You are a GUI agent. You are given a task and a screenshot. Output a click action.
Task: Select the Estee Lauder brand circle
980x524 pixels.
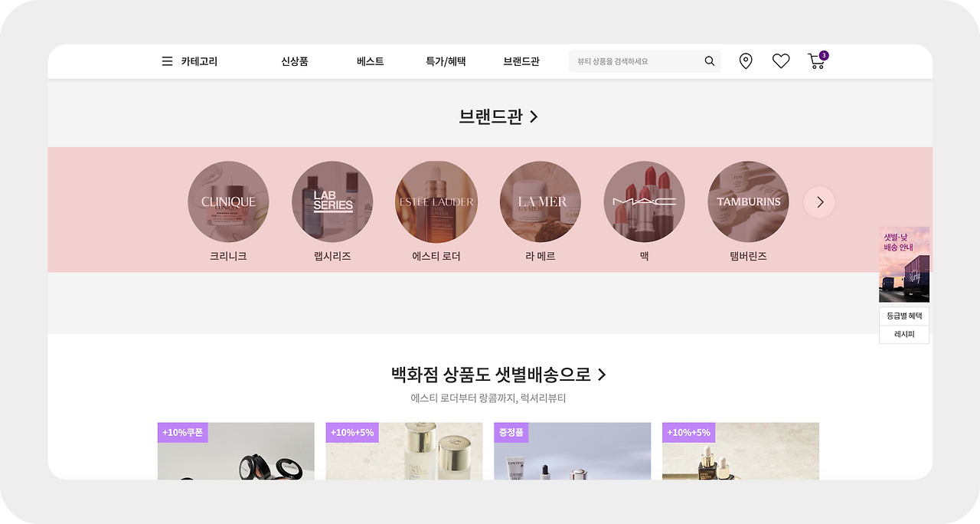point(436,201)
